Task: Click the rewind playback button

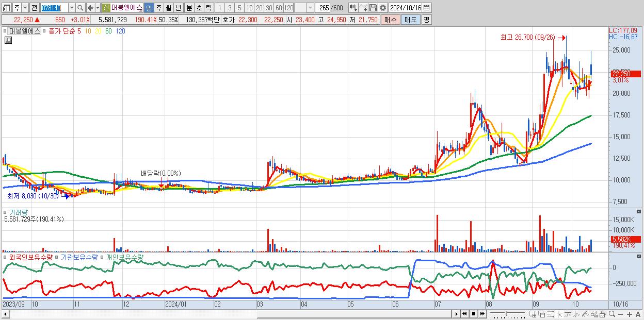Action: click(x=465, y=314)
